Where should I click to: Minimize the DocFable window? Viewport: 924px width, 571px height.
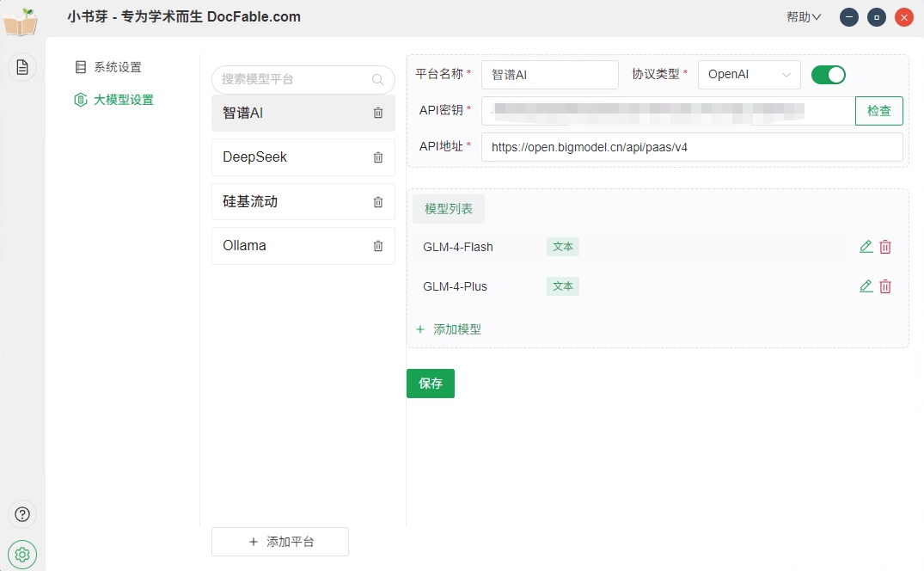pos(849,17)
